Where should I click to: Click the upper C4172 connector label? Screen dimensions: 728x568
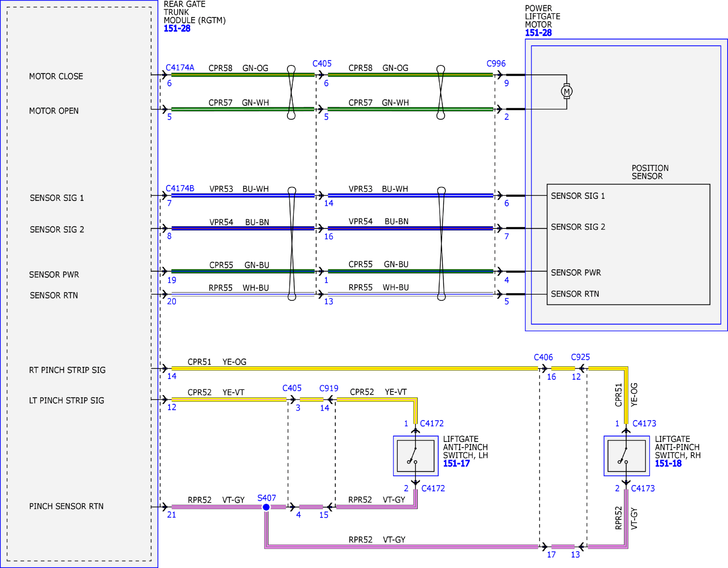tap(432, 423)
